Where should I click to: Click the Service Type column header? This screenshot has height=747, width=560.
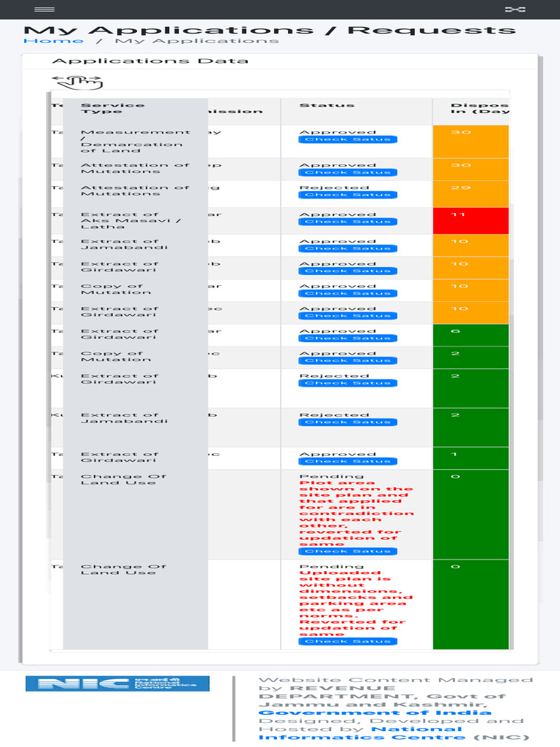point(135,112)
